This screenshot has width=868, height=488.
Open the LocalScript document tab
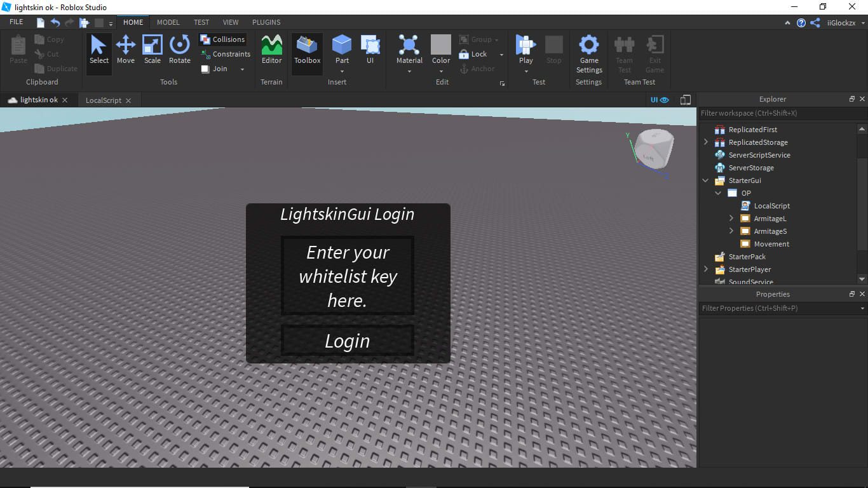104,100
